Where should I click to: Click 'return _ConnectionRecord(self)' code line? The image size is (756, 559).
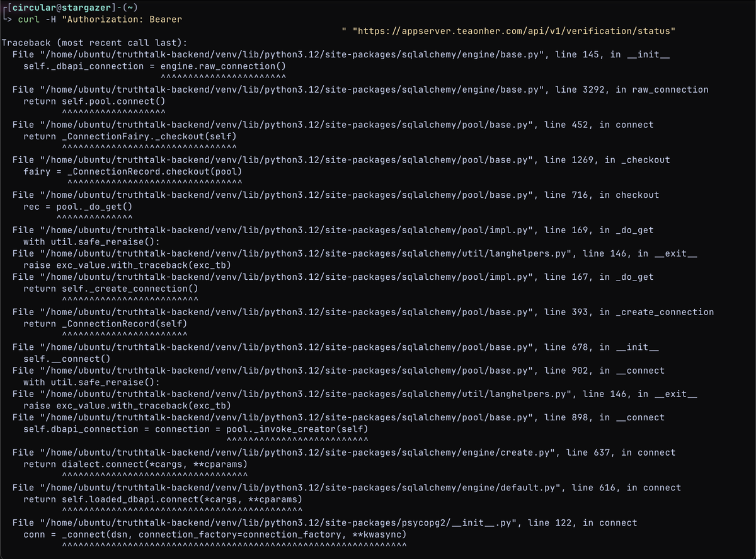click(105, 324)
